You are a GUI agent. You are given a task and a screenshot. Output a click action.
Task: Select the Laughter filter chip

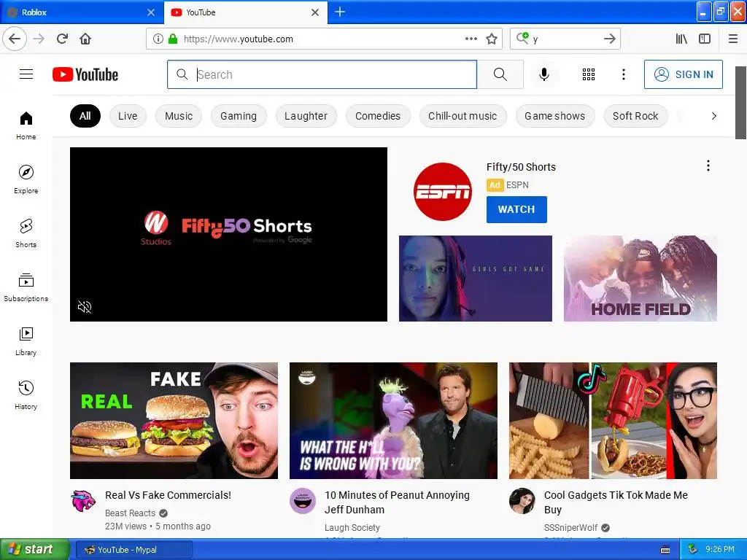[x=306, y=116]
